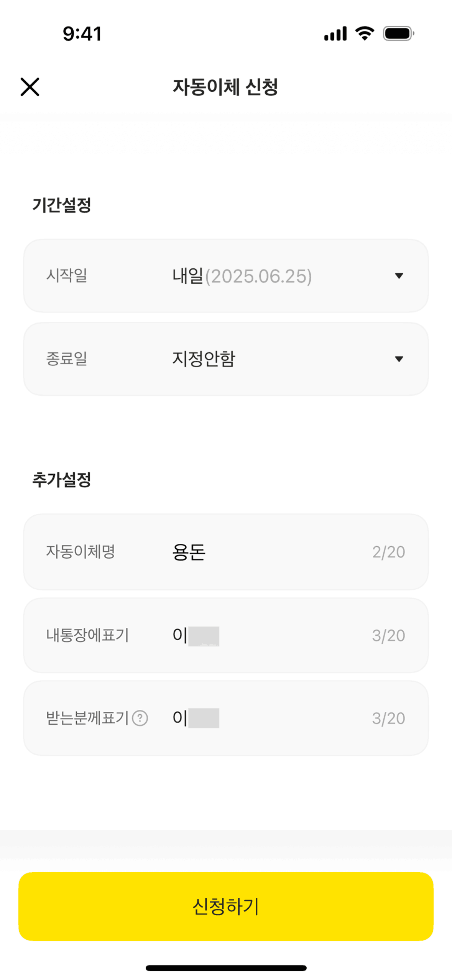This screenshot has height=980, width=452.
Task: Tap the battery status icon
Action: [398, 33]
